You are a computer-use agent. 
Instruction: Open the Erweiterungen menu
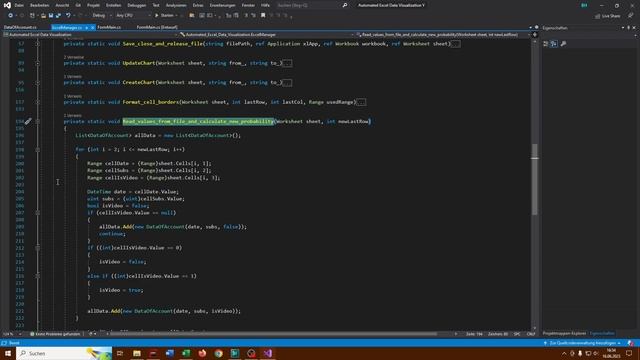222,5
